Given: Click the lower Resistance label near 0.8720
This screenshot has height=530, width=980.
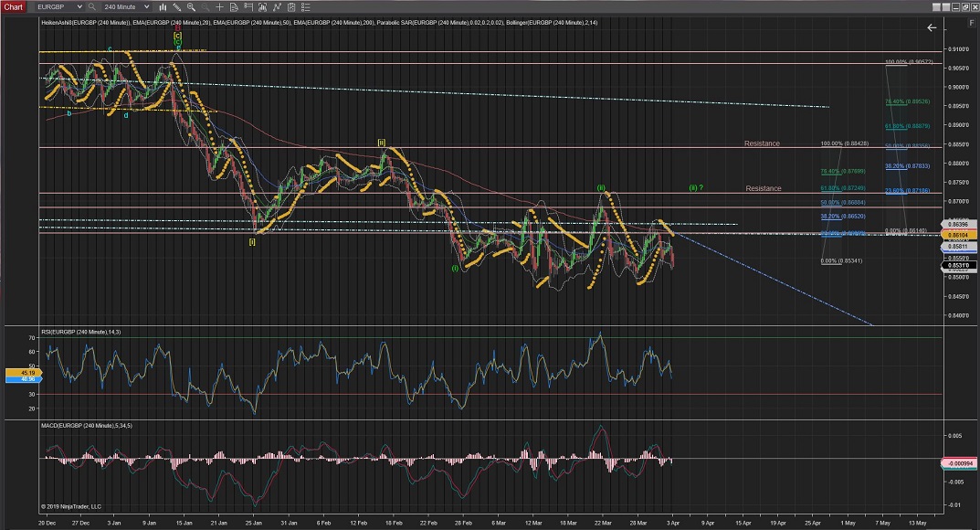Looking at the screenshot, I should (764, 189).
